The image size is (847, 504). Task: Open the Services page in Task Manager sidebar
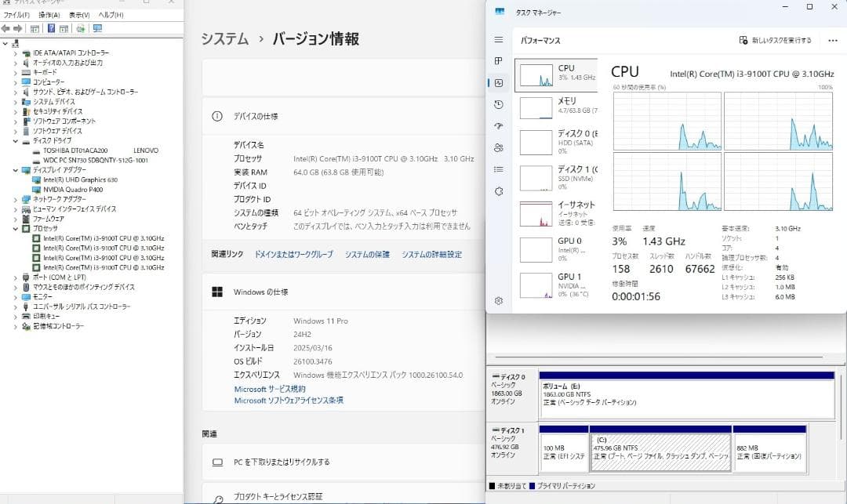[x=497, y=190]
